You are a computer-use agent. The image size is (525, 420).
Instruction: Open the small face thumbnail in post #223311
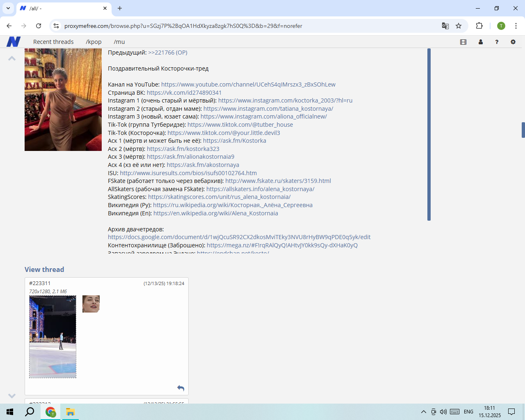click(91, 304)
